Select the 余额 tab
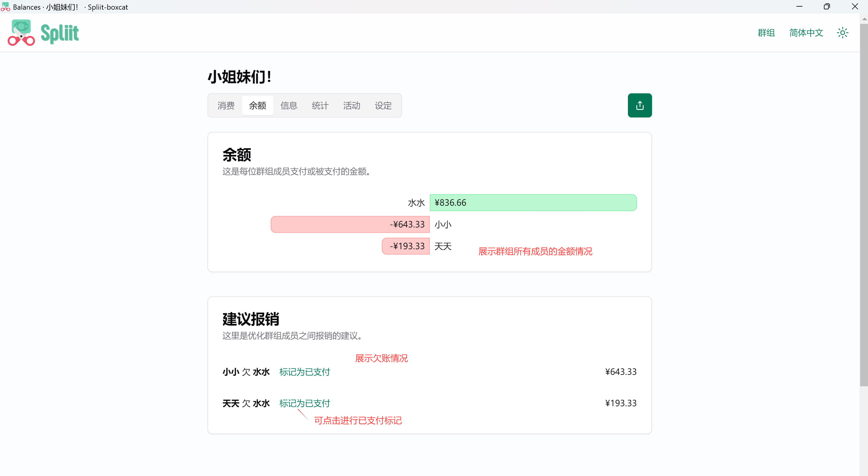 (x=257, y=105)
